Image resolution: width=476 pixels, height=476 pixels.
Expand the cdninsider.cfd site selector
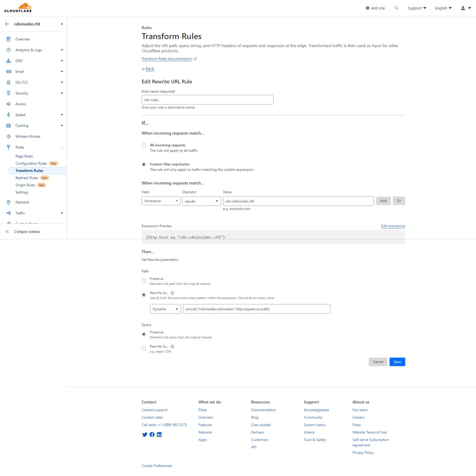(x=62, y=24)
